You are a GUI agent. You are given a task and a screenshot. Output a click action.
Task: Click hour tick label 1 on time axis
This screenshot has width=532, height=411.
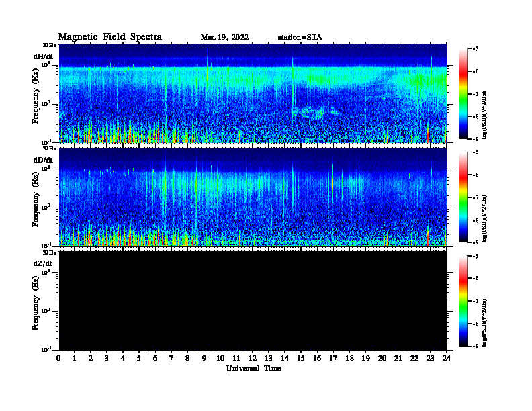point(75,359)
